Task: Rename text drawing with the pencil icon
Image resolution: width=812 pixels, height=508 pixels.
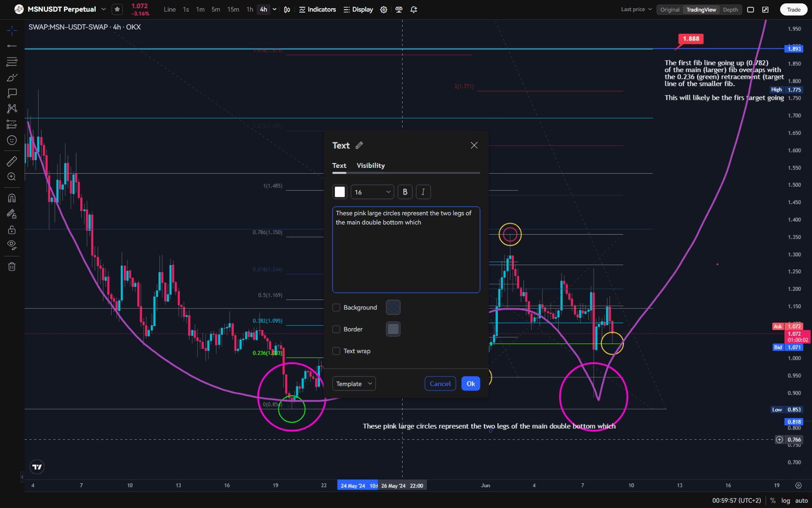Action: point(359,145)
